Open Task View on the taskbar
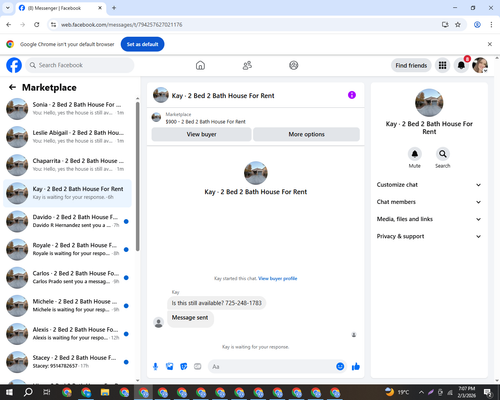The image size is (500, 400). pos(47,392)
